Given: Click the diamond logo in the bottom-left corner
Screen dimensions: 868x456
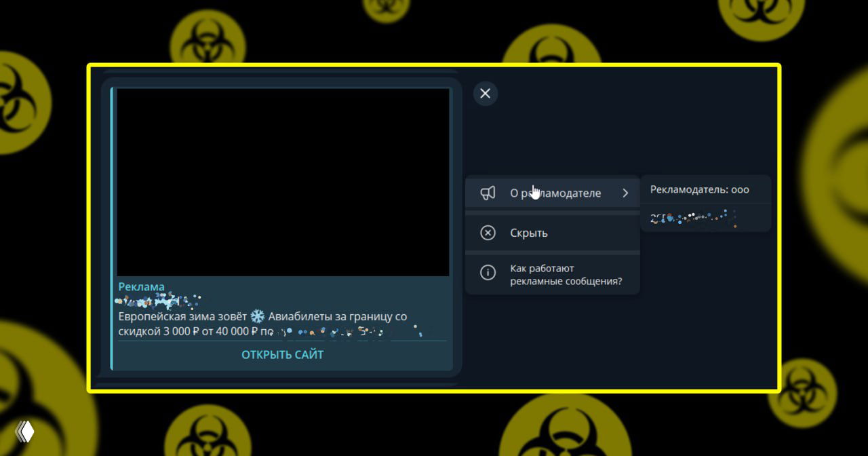Looking at the screenshot, I should click(26, 430).
